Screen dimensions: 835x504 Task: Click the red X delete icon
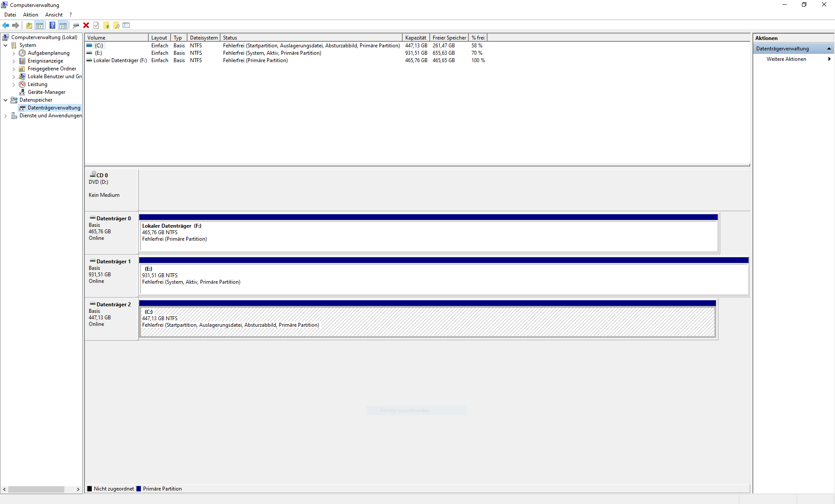pyautogui.click(x=86, y=25)
